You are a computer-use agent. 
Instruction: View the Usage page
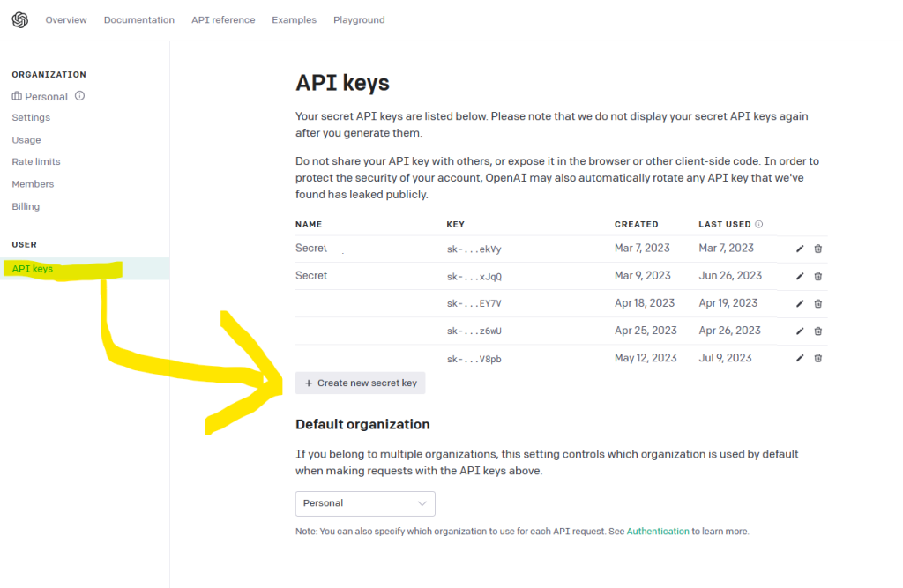pyautogui.click(x=26, y=140)
